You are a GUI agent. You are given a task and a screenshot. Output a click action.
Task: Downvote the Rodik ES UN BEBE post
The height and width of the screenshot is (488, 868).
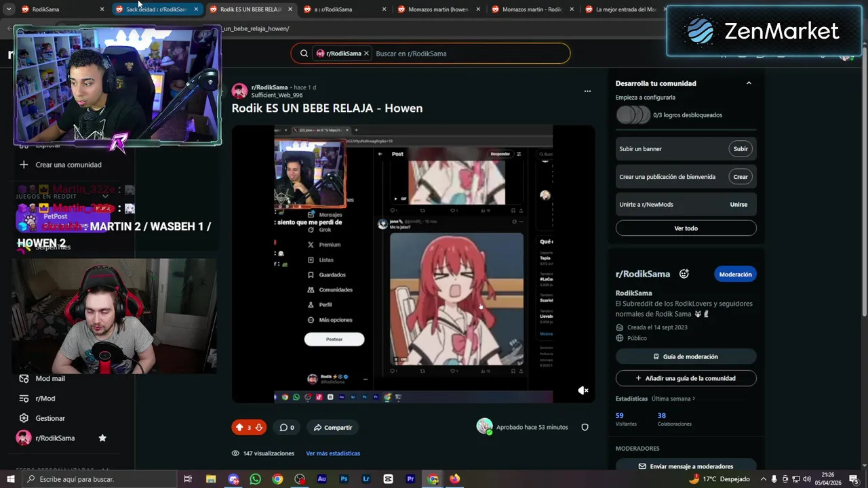click(258, 427)
